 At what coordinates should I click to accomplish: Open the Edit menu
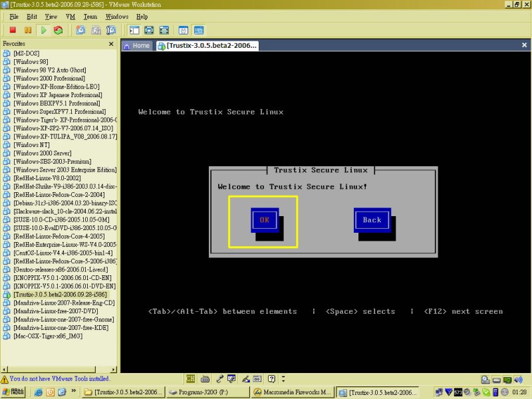tap(32, 17)
